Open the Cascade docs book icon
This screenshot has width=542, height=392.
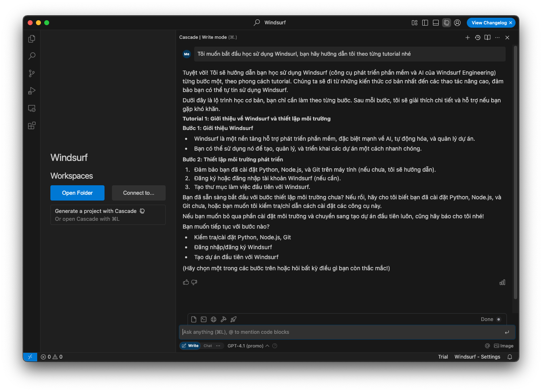487,38
